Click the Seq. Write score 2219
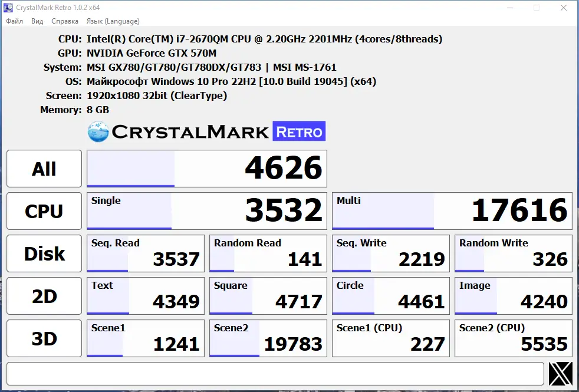Image resolution: width=579 pixels, height=392 pixels. pyautogui.click(x=391, y=253)
